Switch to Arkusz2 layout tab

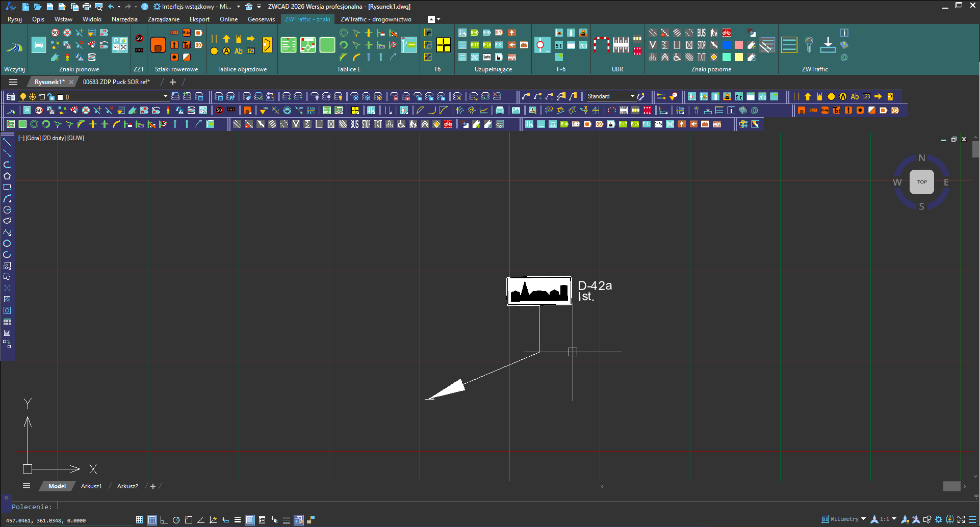(x=127, y=486)
